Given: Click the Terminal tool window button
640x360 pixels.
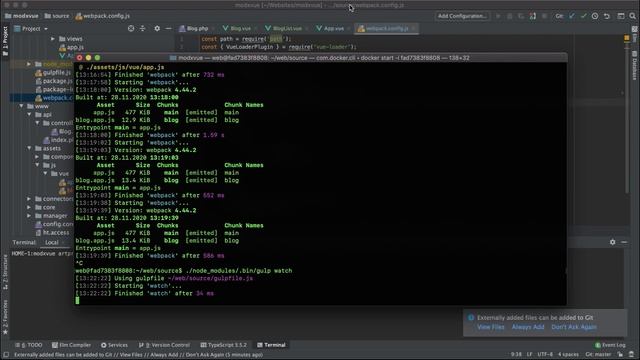Looking at the screenshot, I should click(x=271, y=345).
